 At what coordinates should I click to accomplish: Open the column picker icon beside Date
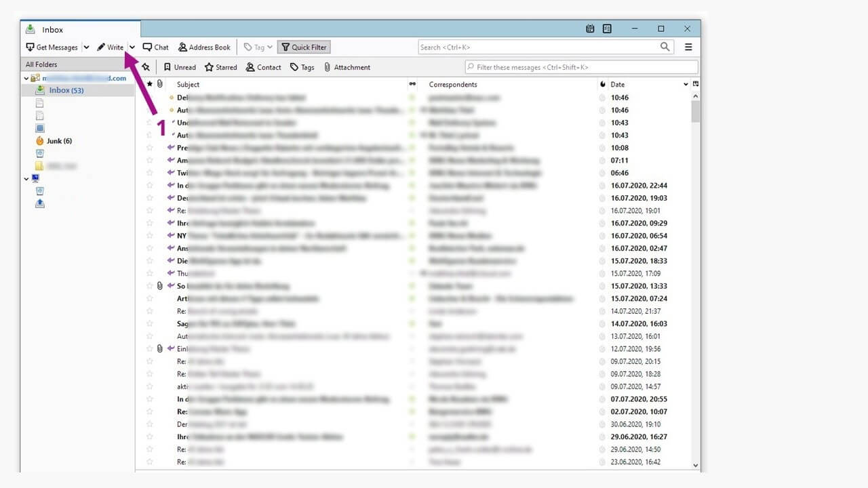coord(696,84)
